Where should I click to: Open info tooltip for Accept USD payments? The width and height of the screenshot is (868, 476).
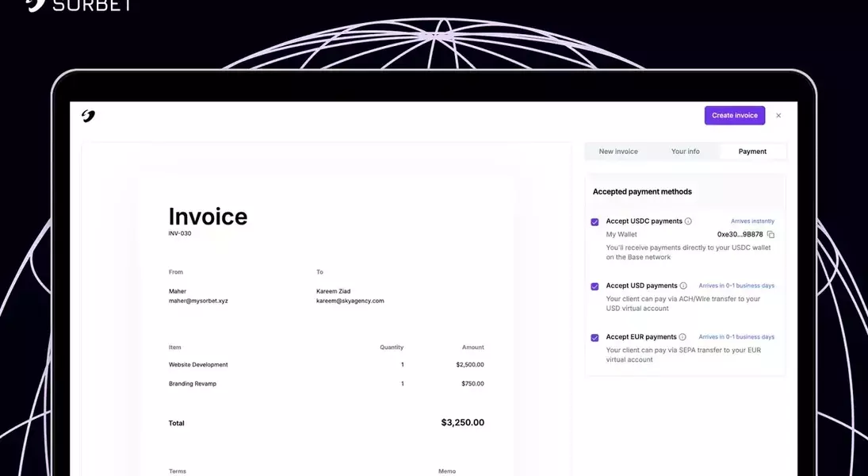click(683, 286)
